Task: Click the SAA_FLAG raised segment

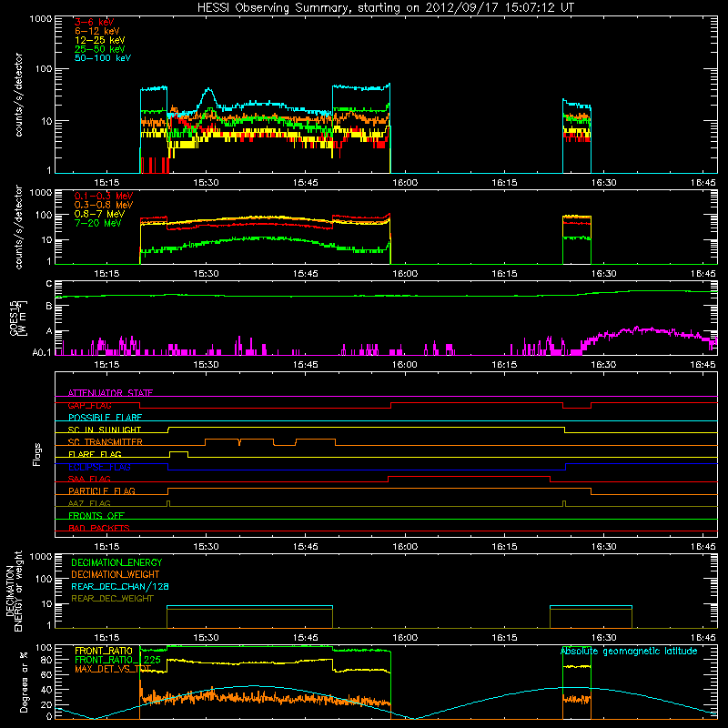Action: pyautogui.click(x=469, y=476)
